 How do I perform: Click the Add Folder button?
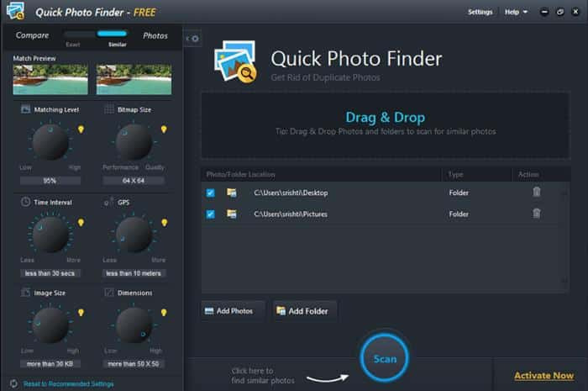[x=305, y=311]
